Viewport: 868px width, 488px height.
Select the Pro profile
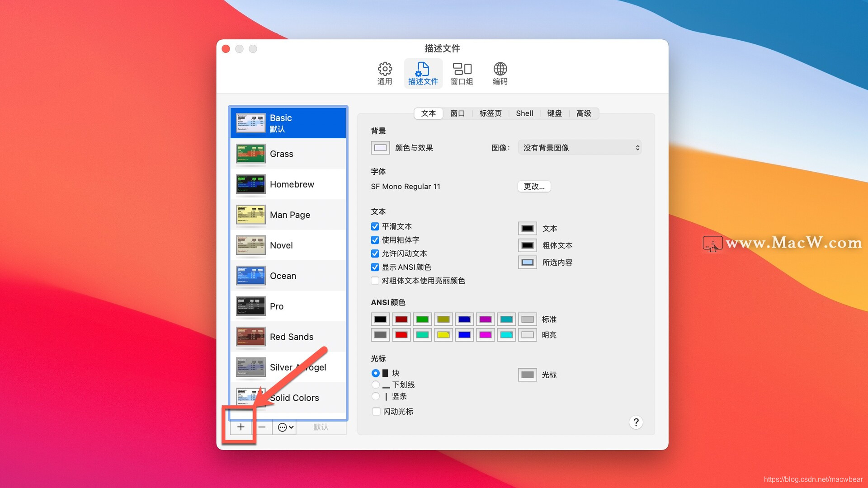(x=288, y=306)
